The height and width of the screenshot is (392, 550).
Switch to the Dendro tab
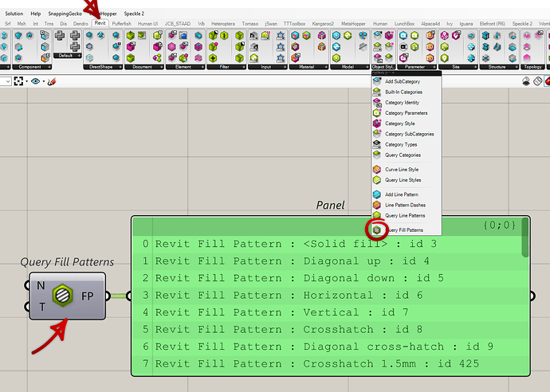[x=81, y=23]
